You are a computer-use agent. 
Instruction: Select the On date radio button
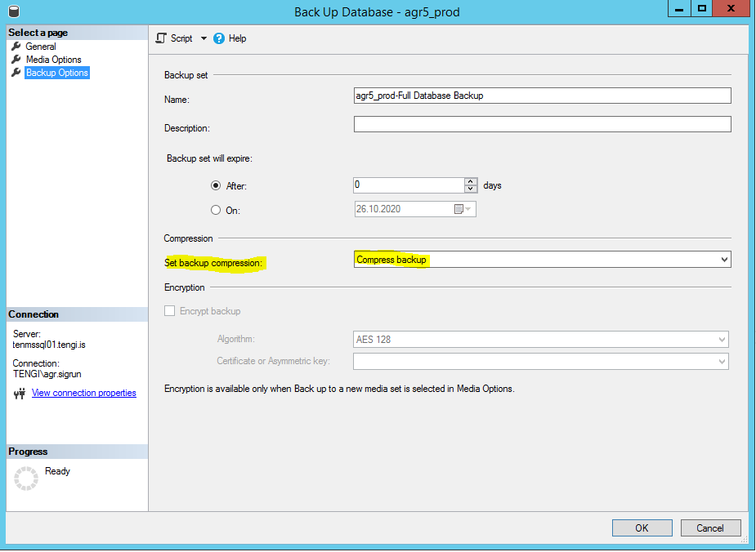(216, 210)
